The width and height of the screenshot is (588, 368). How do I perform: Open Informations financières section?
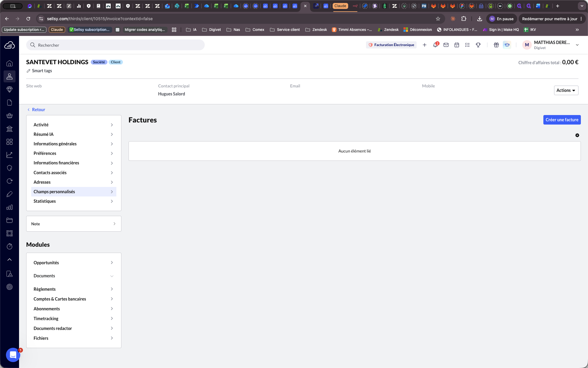[73, 163]
